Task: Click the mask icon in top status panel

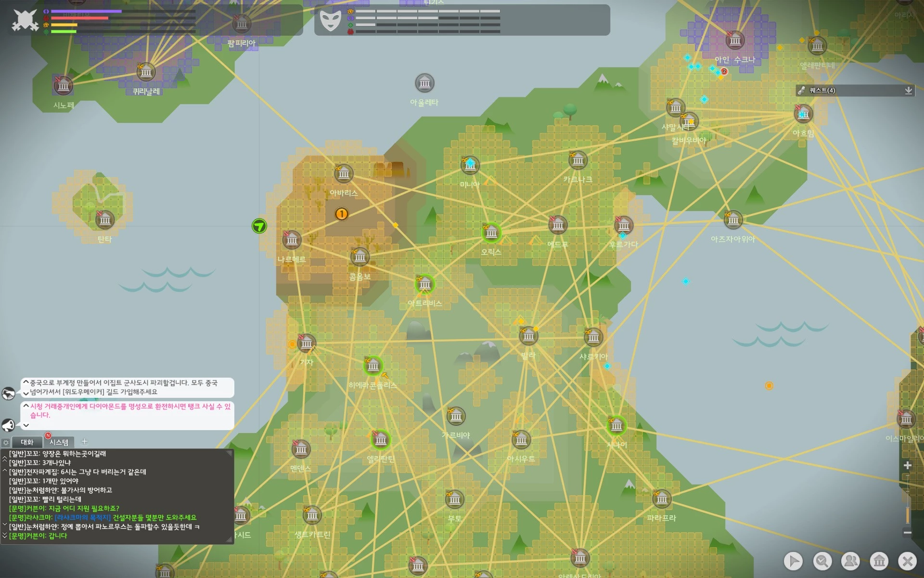Action: tap(331, 21)
